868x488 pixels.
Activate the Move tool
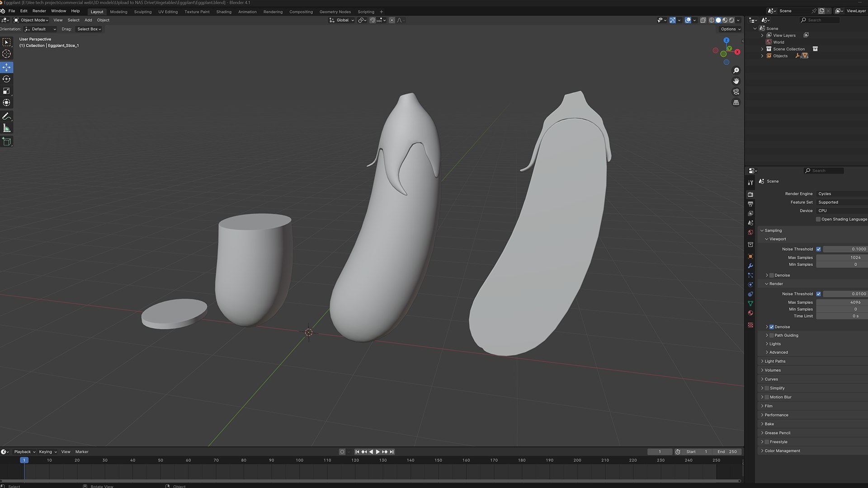click(7, 67)
